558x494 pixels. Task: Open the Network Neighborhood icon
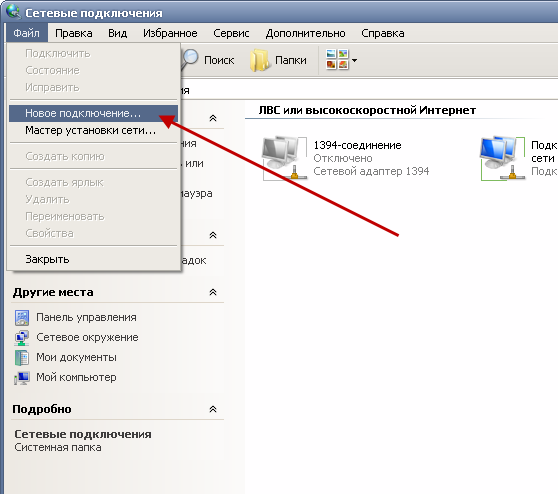point(22,337)
